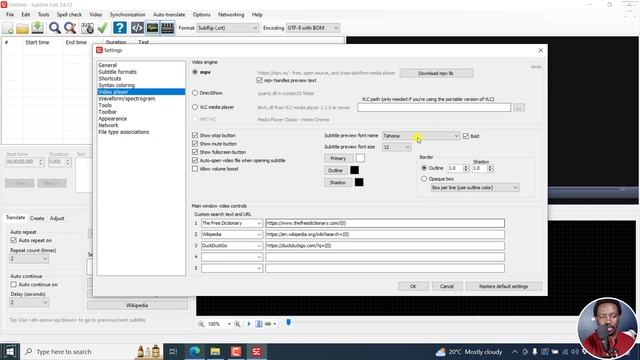640x360 pixels.
Task: Click the waveform center-selection icon
Action: 259,324
